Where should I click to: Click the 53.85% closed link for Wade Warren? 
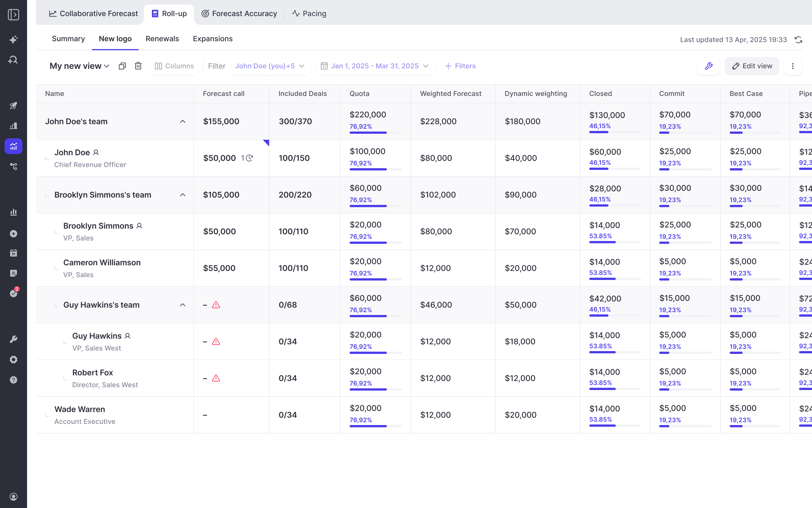tap(600, 419)
